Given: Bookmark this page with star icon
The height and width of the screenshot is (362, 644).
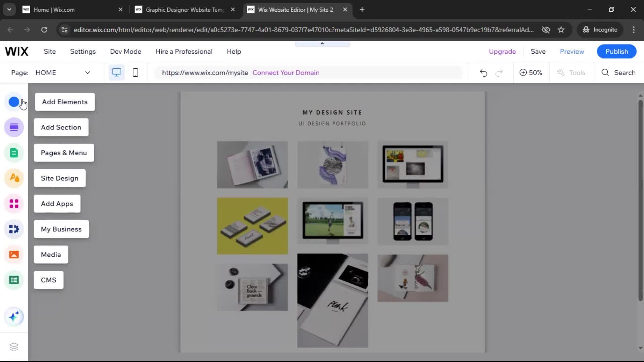Looking at the screenshot, I should [561, 29].
